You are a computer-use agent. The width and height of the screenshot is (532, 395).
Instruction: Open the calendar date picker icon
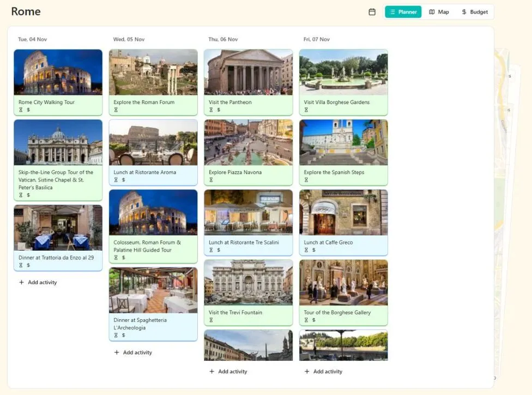point(372,12)
